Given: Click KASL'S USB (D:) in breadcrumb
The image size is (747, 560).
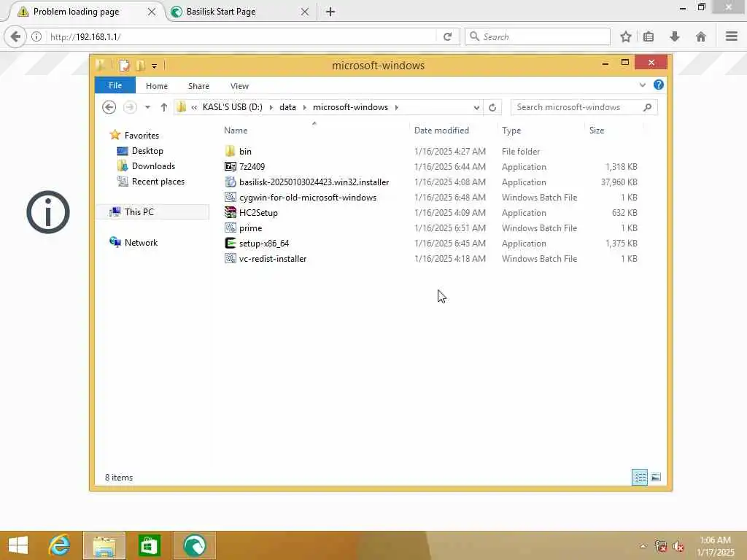Looking at the screenshot, I should pyautogui.click(x=233, y=107).
